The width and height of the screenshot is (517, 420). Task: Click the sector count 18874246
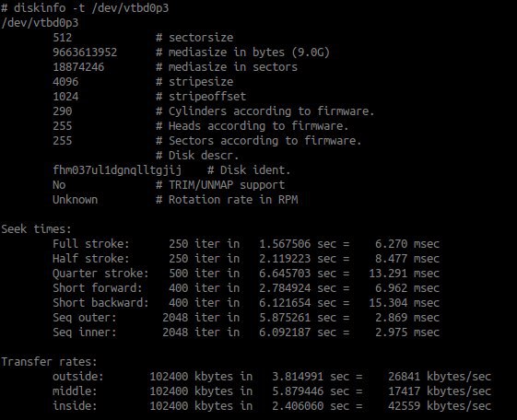click(x=78, y=67)
